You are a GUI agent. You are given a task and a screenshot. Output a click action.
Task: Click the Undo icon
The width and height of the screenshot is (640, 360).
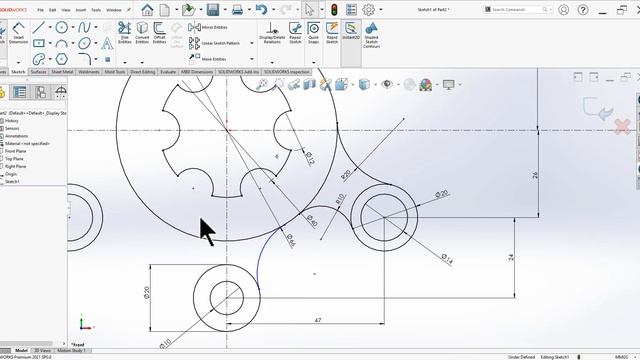(261, 9)
